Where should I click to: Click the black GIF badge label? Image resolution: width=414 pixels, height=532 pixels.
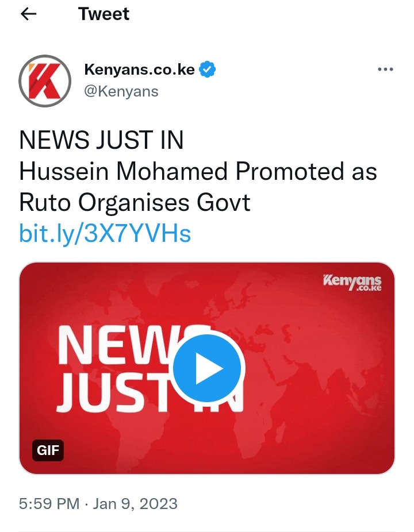coord(48,450)
